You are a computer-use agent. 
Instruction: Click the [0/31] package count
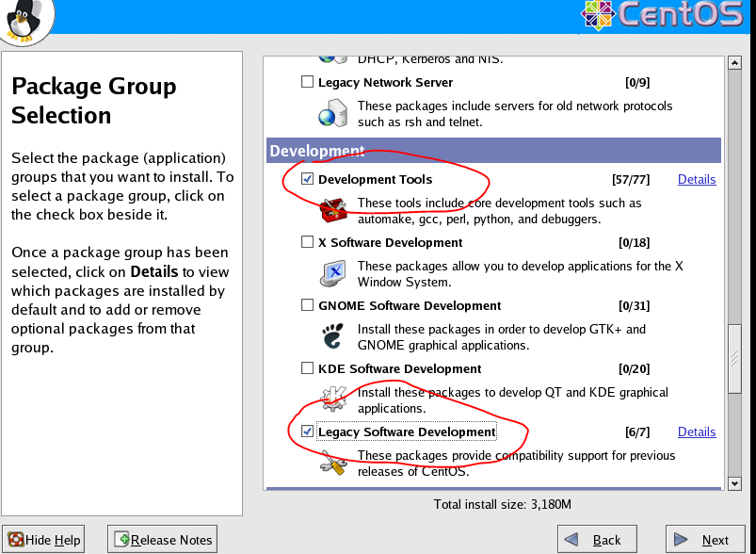(634, 306)
